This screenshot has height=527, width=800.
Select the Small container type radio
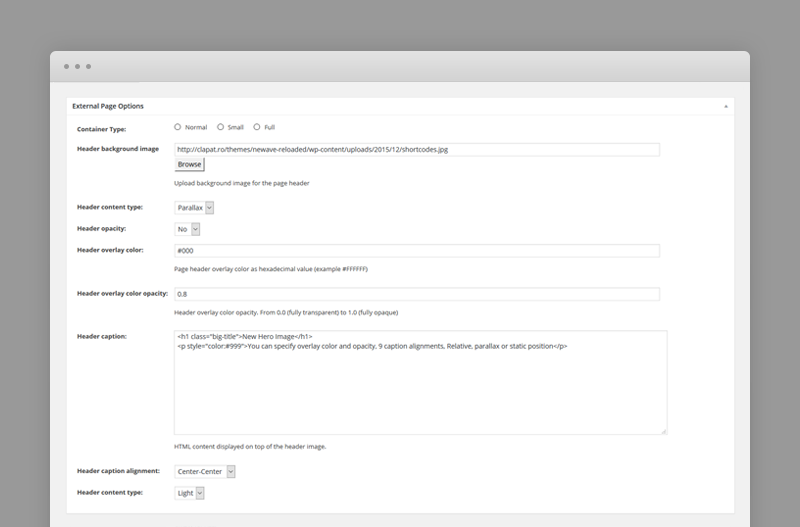[220, 127]
